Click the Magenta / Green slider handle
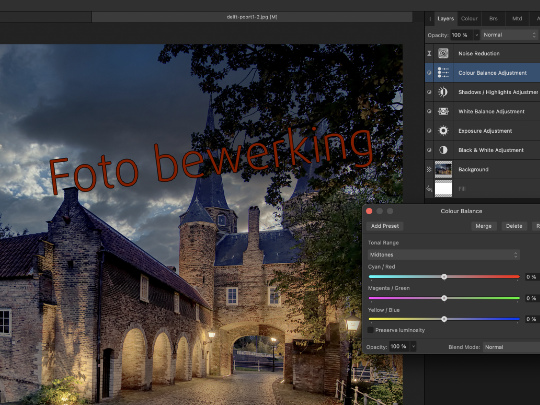This screenshot has width=540, height=405. point(444,298)
